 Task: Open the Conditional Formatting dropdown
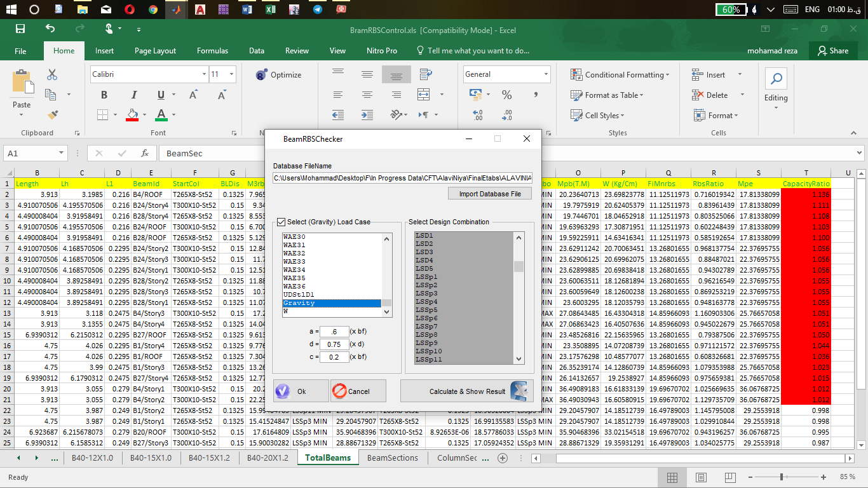620,75
